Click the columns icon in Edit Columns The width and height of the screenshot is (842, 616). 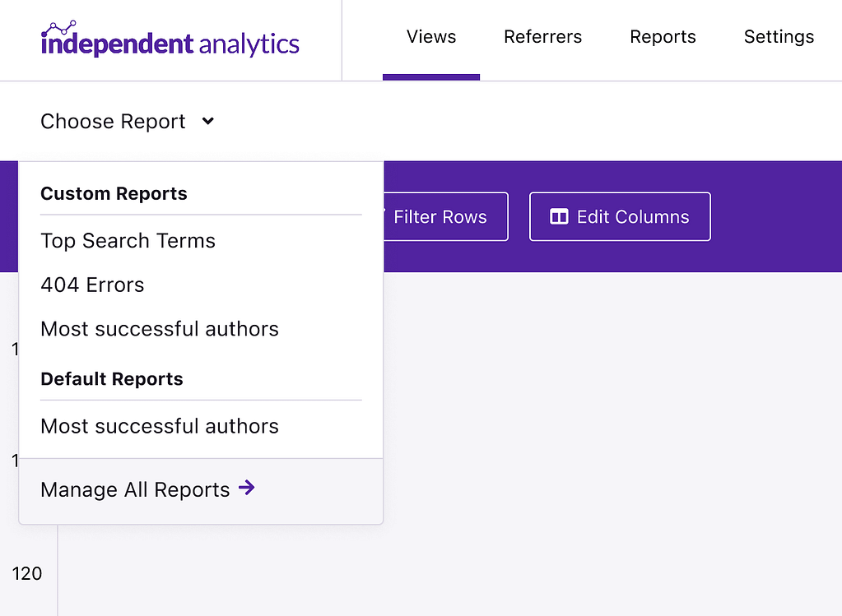[x=559, y=217]
